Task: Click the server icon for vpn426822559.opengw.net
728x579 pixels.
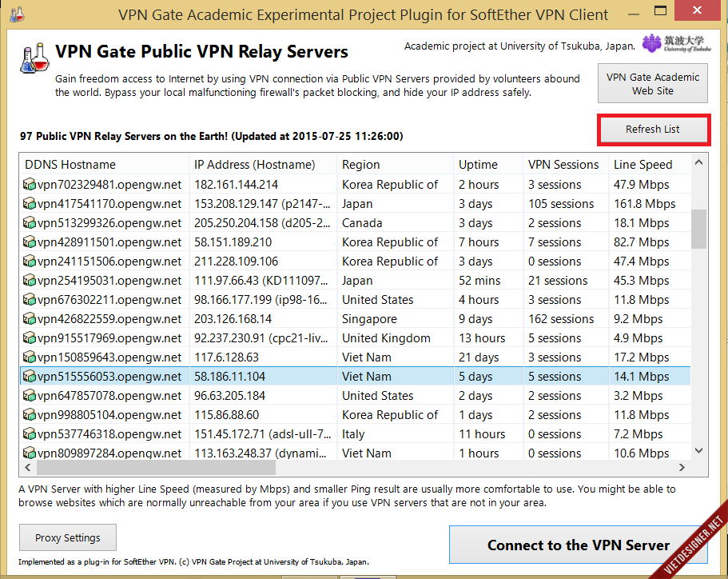Action: (30, 319)
